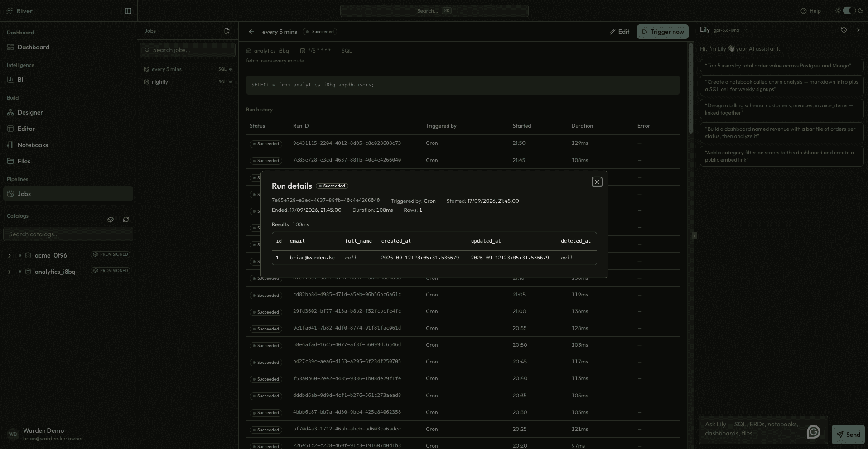Open run 29fd3602-bf77-413a row
The height and width of the screenshot is (449, 868).
pos(463,311)
